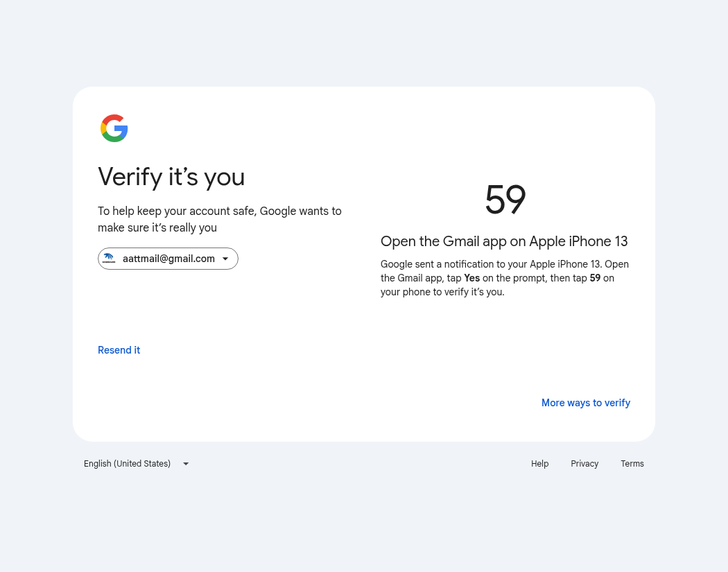Open the English (United States) language selector
The image size is (728, 572).
point(137,464)
